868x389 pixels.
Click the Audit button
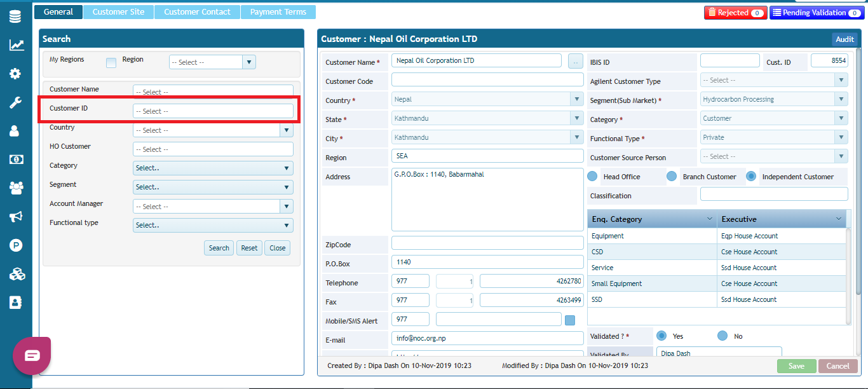(844, 39)
